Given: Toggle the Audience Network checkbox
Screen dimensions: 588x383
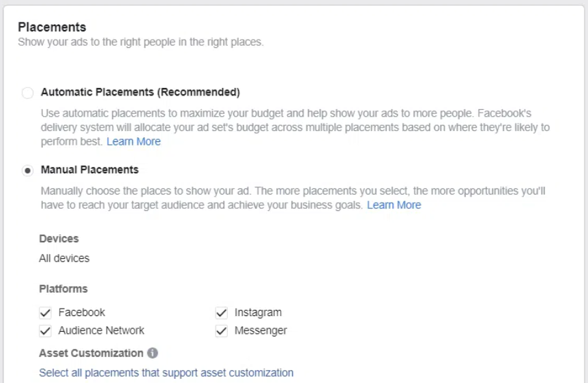Looking at the screenshot, I should 46,331.
